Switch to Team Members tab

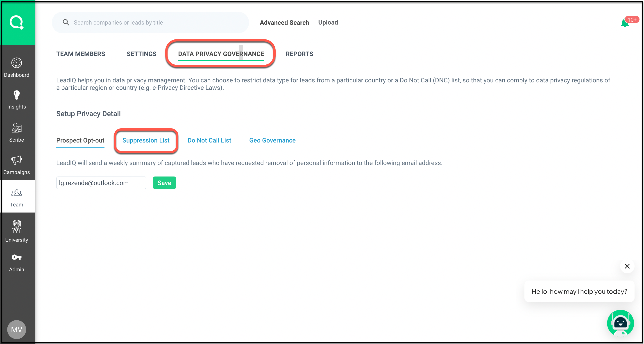81,54
